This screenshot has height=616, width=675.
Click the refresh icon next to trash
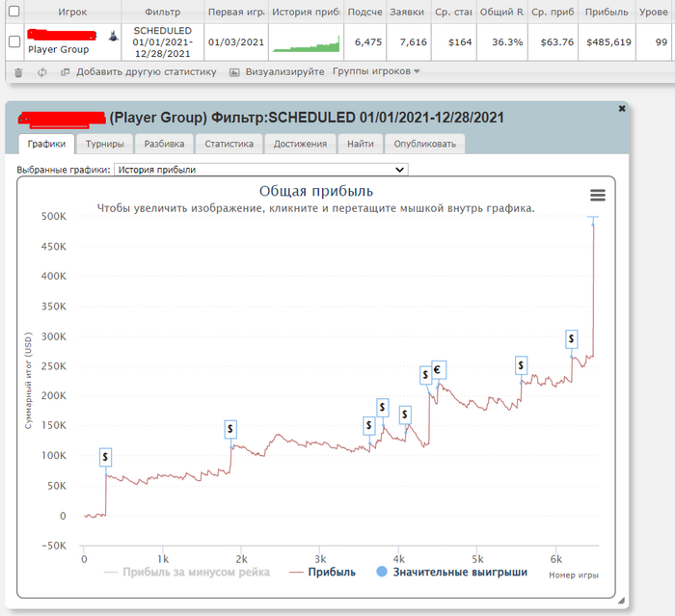point(41,72)
